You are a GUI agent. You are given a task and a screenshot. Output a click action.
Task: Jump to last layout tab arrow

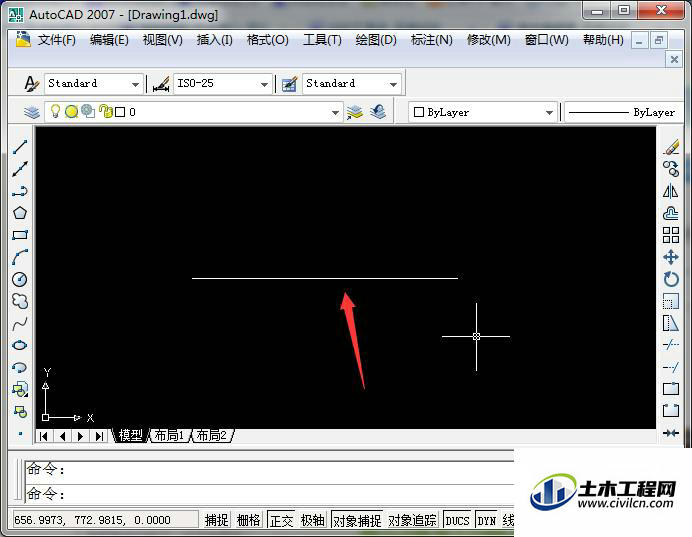click(99, 436)
